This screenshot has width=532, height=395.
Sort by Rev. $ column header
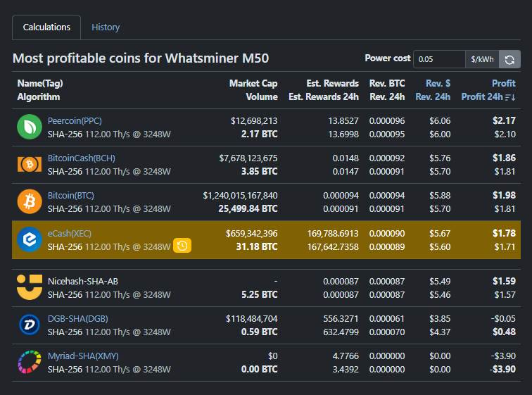(438, 83)
